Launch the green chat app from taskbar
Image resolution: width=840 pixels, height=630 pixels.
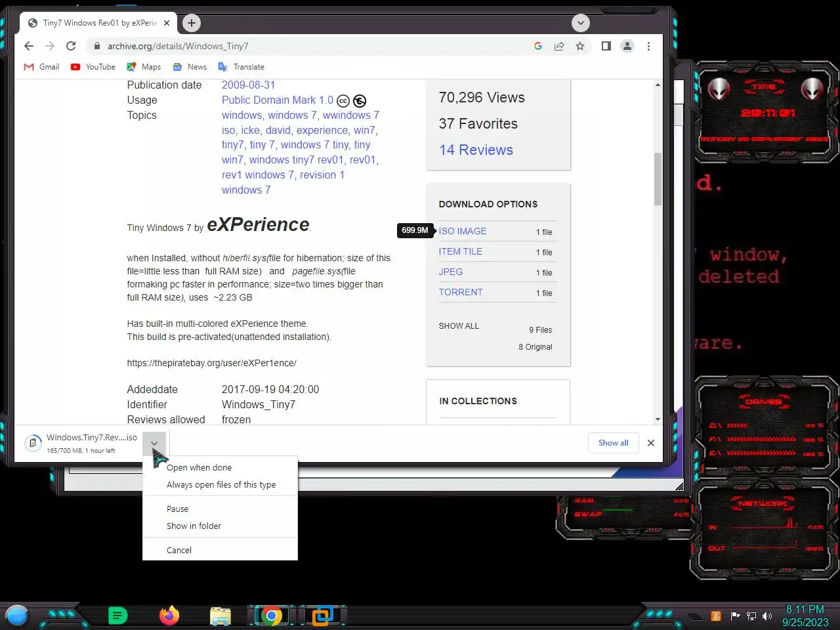(117, 616)
